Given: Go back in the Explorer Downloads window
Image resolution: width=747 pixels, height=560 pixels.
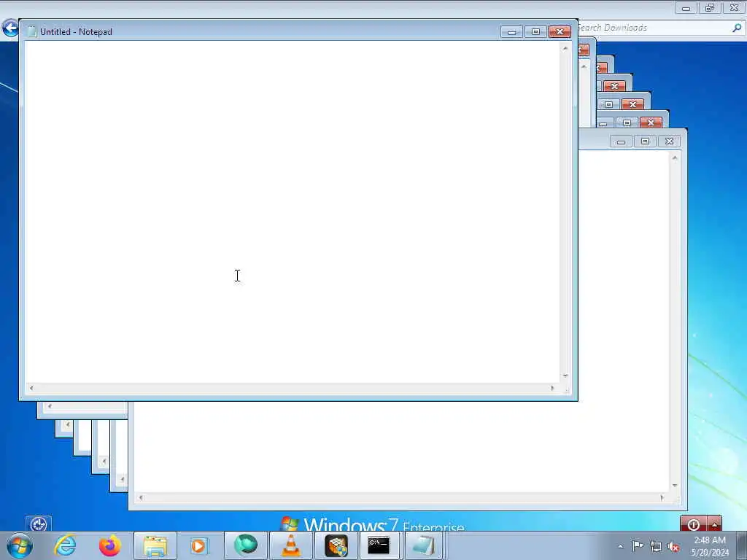Looking at the screenshot, I should [x=10, y=28].
